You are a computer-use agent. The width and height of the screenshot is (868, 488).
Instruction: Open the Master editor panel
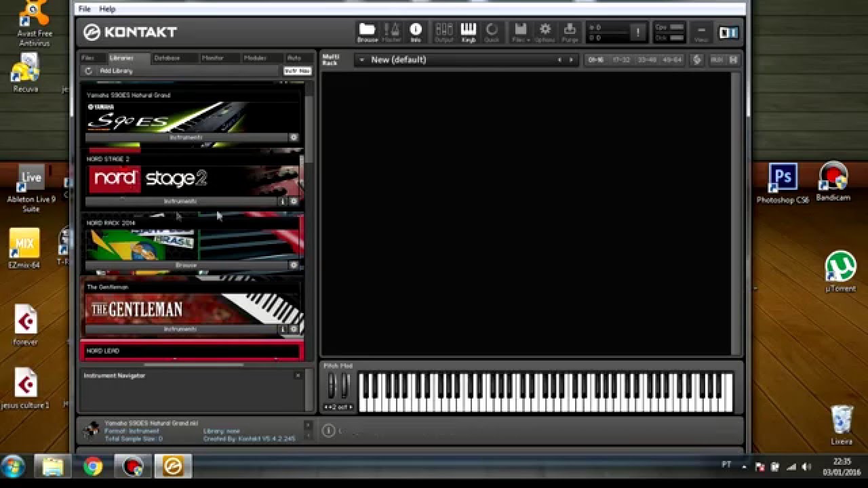[392, 32]
